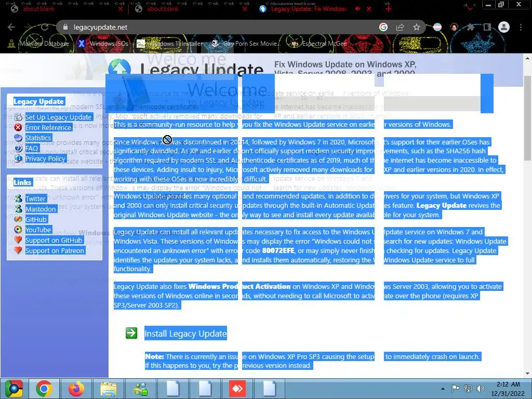Open the Chrome profile avatar button
Viewport: 532px width, 399px height.
504,27
